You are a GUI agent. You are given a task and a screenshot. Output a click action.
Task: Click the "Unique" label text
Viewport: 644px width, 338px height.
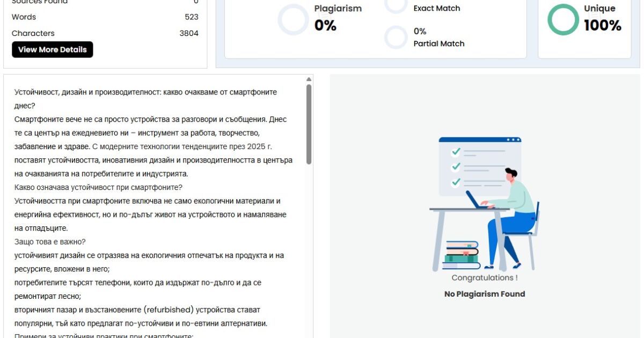599,9
